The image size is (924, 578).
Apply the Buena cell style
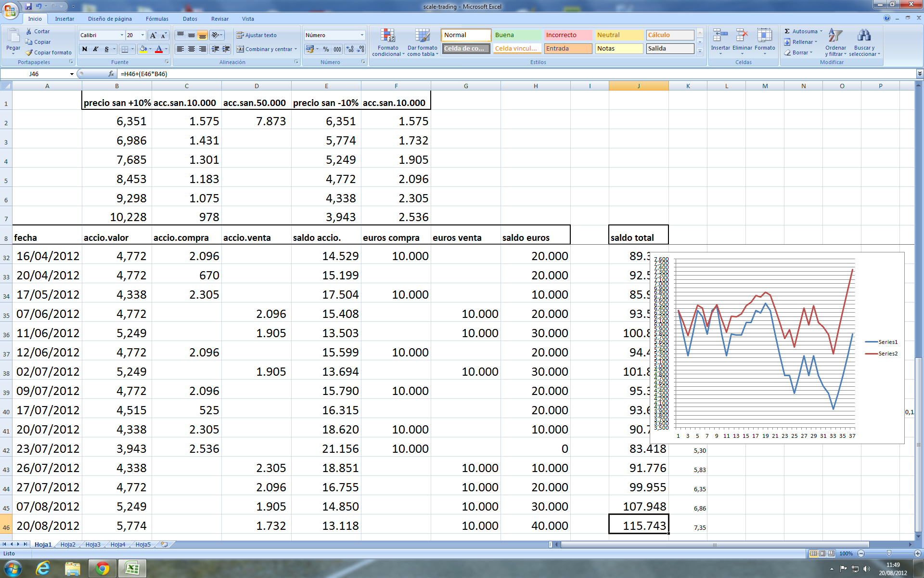[x=517, y=35]
